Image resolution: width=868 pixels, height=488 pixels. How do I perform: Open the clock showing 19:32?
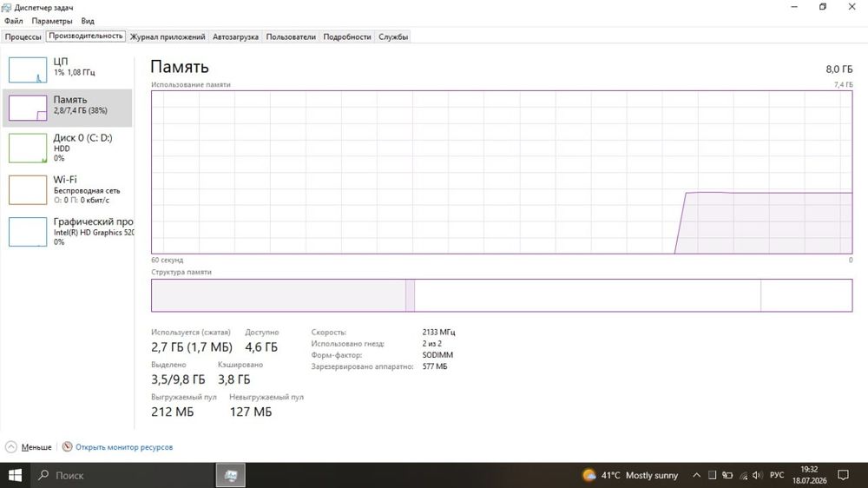(x=809, y=475)
